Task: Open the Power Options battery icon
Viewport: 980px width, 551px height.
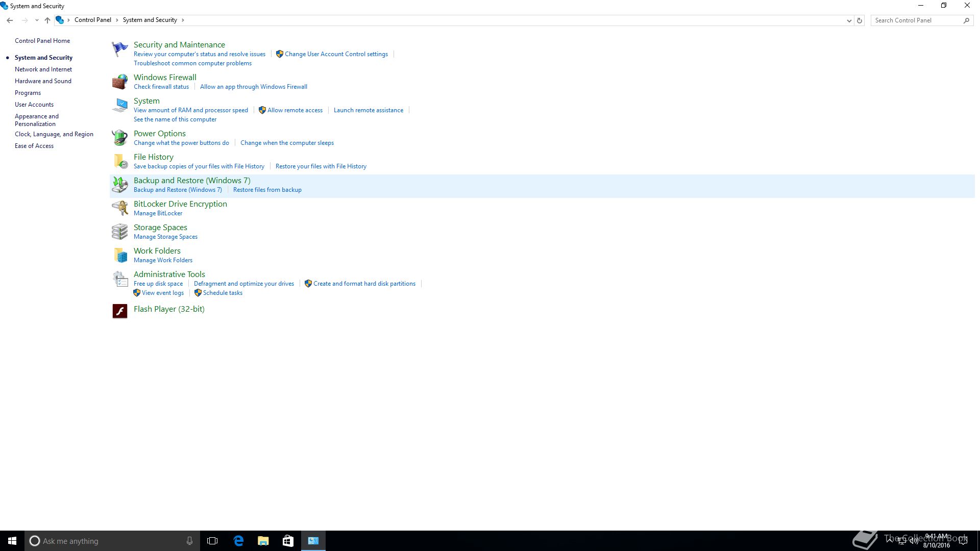Action: coord(120,137)
